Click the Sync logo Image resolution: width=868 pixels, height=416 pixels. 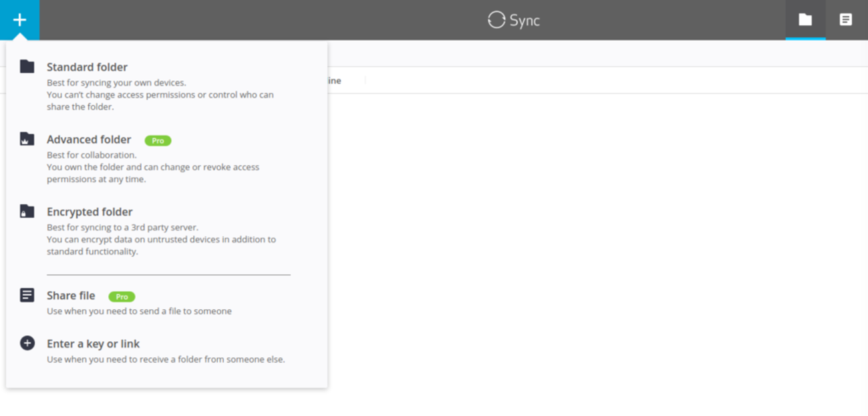pyautogui.click(x=513, y=20)
